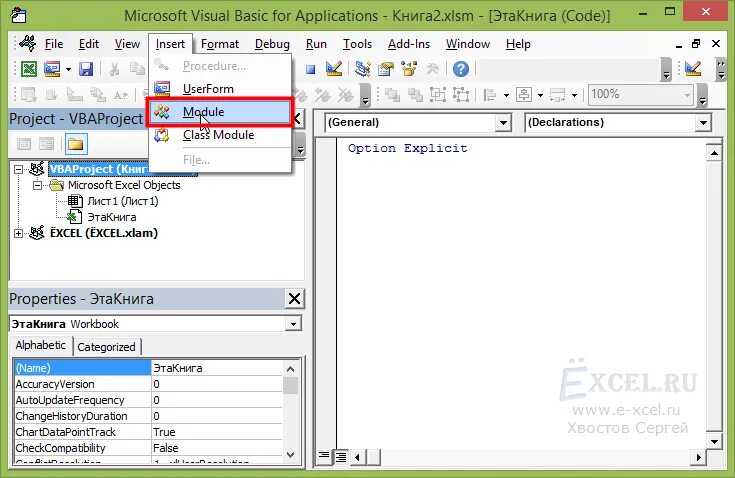Click the View Code icon in Project panel
Viewport: 735px width, 478px height.
point(24,144)
